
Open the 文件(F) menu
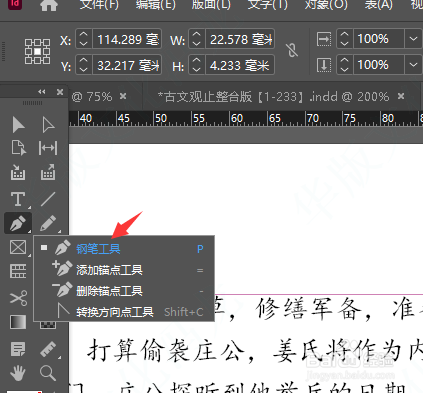99,4
